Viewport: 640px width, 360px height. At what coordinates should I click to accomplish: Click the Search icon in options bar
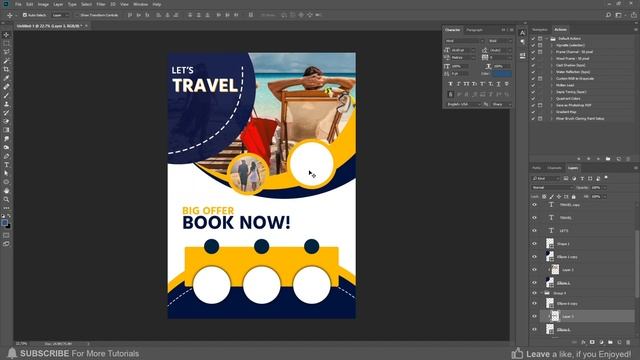(x=608, y=15)
